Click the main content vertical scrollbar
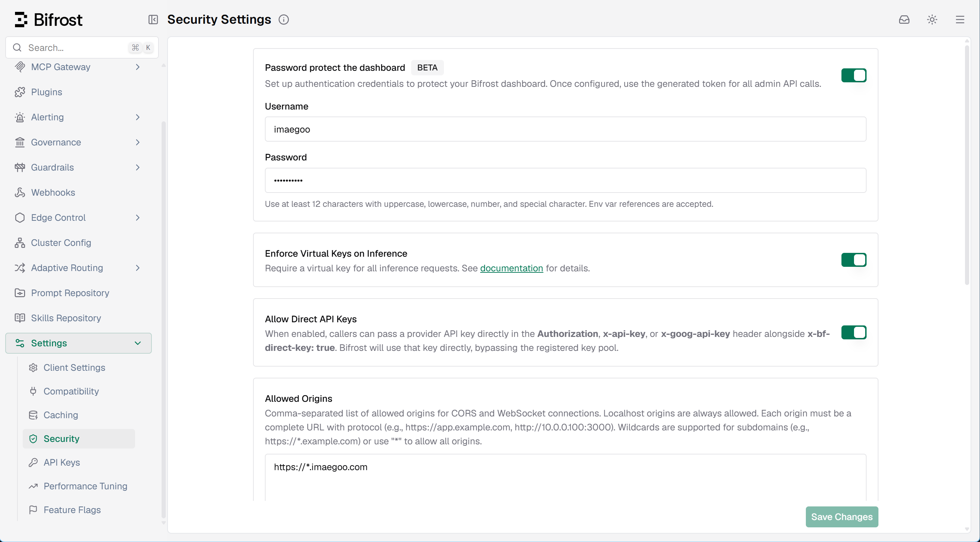 [x=967, y=165]
